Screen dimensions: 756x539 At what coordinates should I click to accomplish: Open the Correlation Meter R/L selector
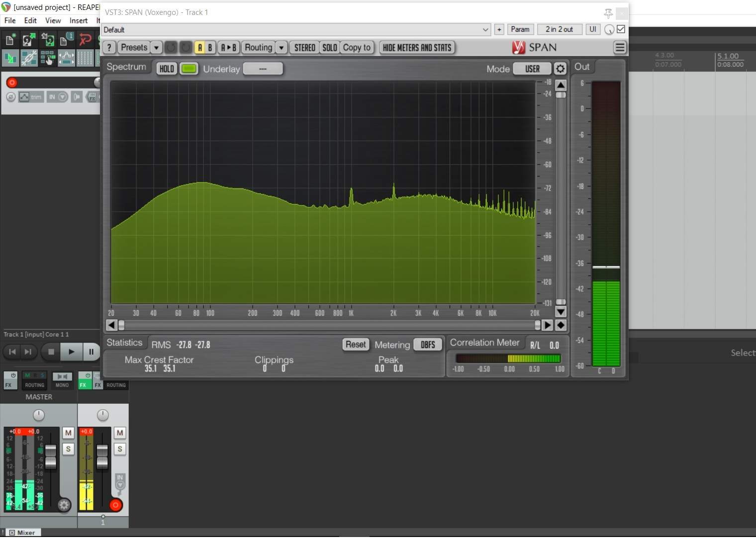535,345
